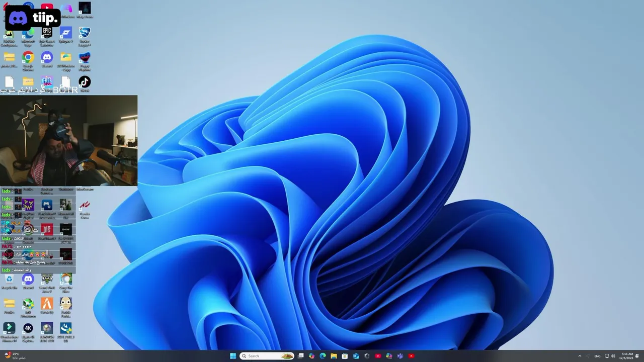Select the Discord shortcut beside Google Chrome
Screen dimensions: 644x362
pos(47,60)
